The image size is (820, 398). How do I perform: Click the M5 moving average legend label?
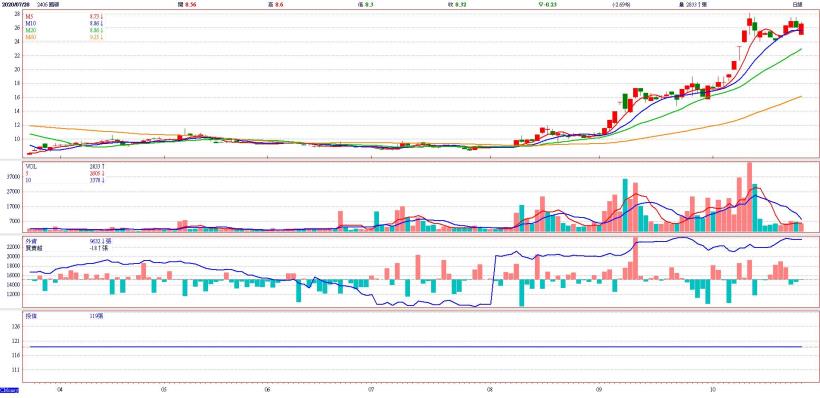coord(28,17)
